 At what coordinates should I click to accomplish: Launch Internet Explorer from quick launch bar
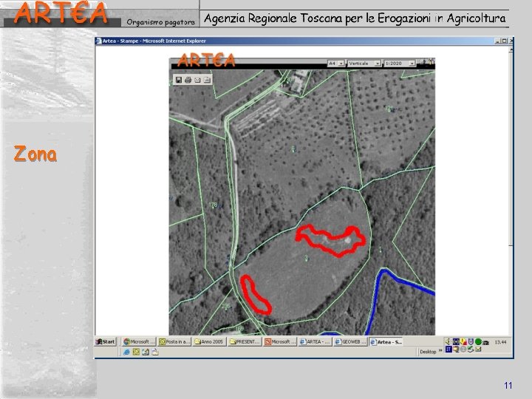tap(126, 352)
